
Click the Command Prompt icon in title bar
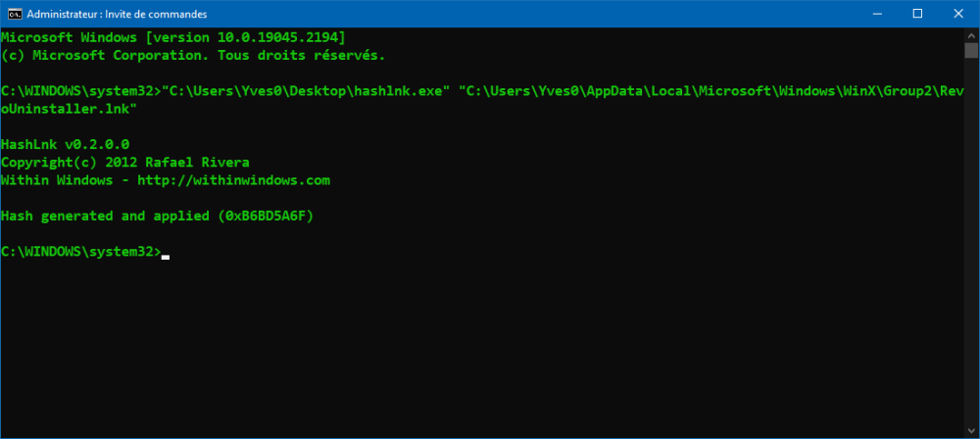point(12,14)
